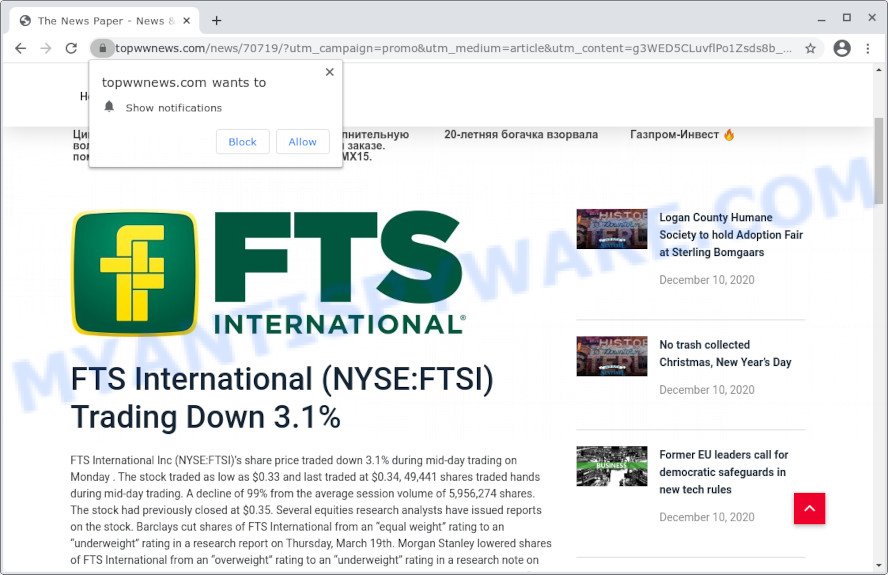Open the 20-летняя богачка взорвала ad link

point(520,135)
